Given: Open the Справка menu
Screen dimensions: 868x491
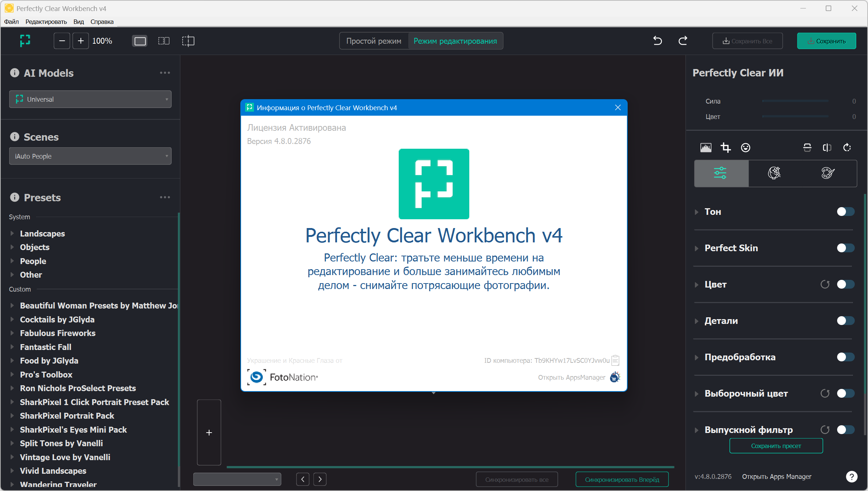Looking at the screenshot, I should tap(102, 22).
